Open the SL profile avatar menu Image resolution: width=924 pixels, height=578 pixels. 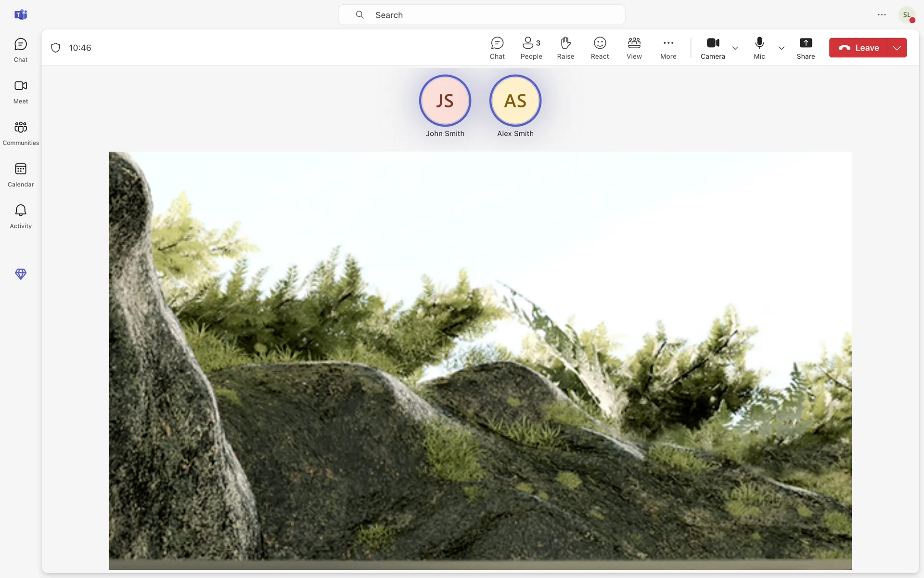(x=906, y=15)
